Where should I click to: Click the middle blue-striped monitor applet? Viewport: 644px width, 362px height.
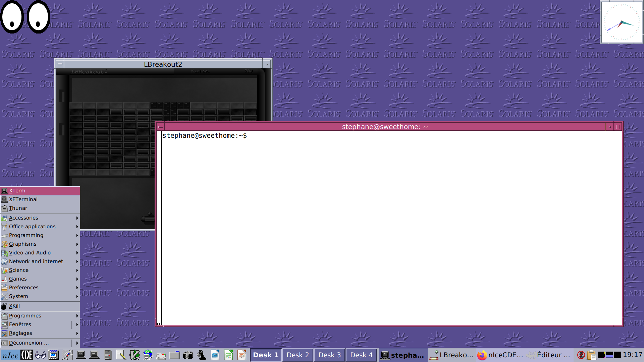[x=609, y=355]
